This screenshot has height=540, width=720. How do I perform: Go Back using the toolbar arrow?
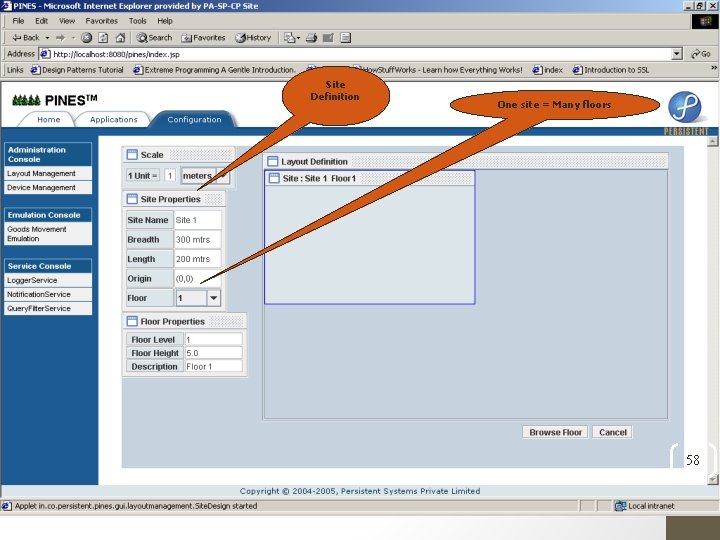pyautogui.click(x=26, y=38)
